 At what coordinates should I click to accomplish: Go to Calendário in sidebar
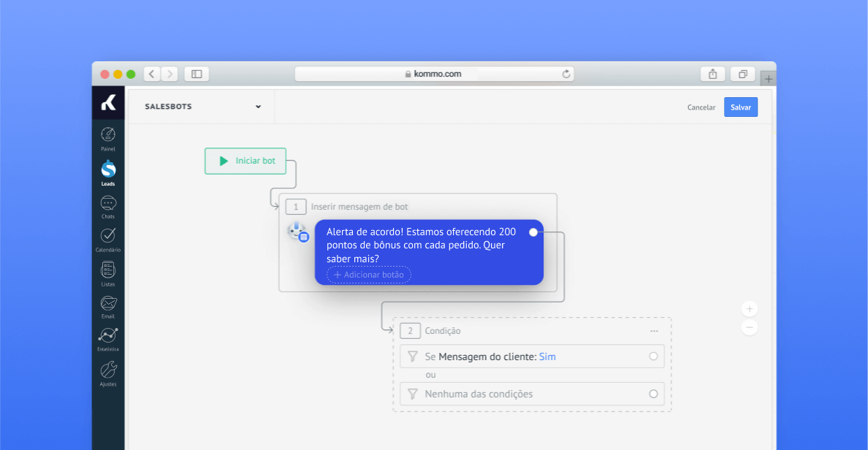(108, 236)
